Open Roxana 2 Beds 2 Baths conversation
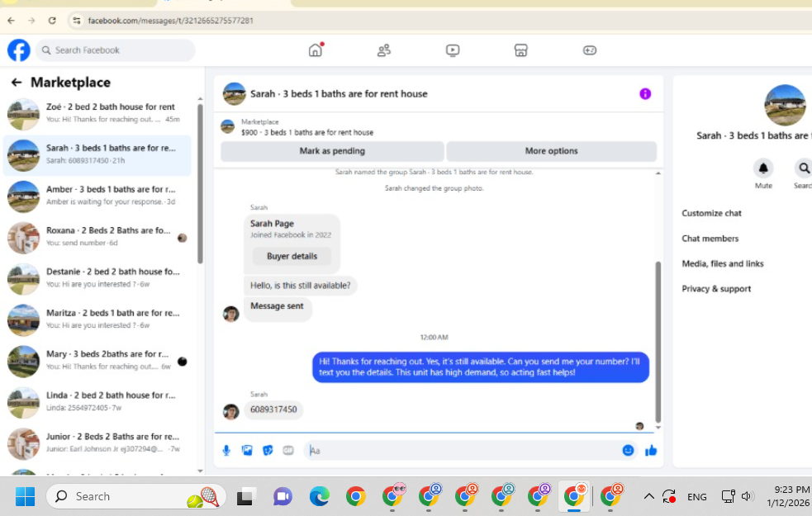812x516 pixels. point(97,238)
